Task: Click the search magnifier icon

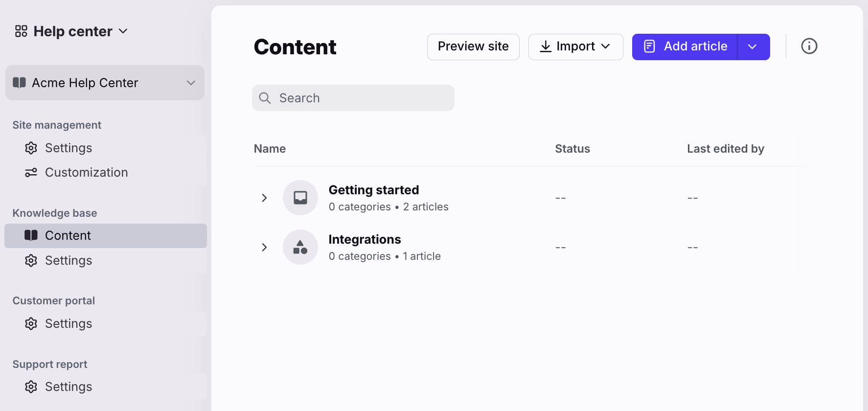Action: tap(265, 98)
